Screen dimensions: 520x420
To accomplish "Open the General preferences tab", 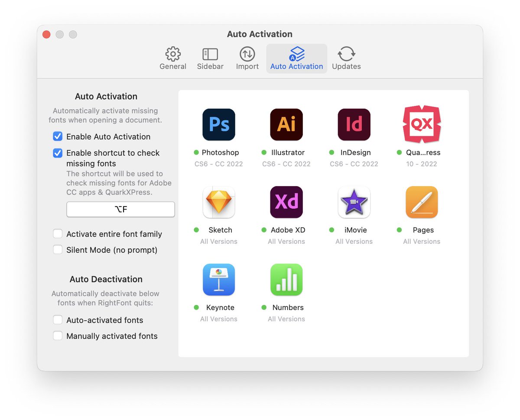I will coord(173,58).
